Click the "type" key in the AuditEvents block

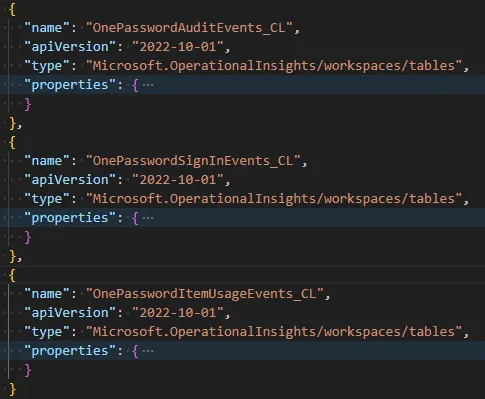click(47, 66)
